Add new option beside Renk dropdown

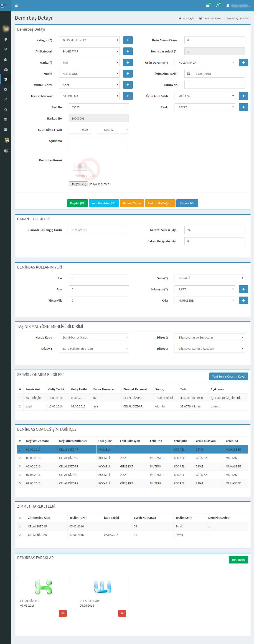click(x=243, y=107)
